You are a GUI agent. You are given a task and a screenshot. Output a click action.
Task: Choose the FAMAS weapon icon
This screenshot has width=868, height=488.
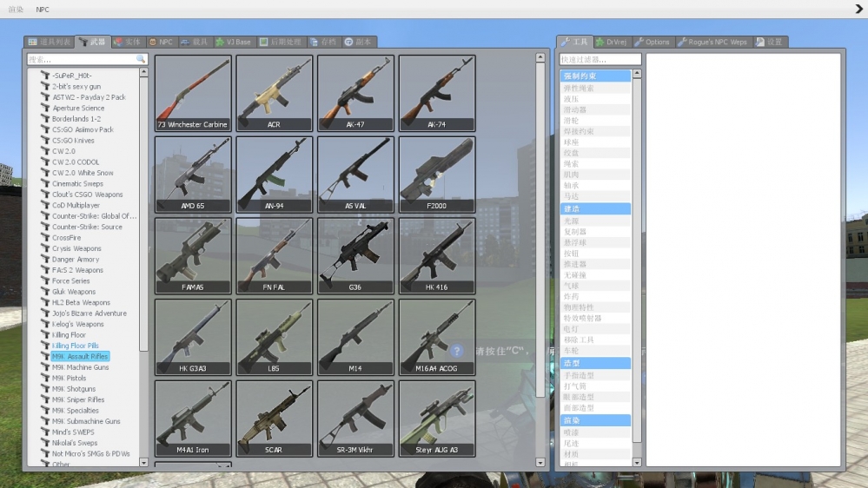(x=193, y=255)
